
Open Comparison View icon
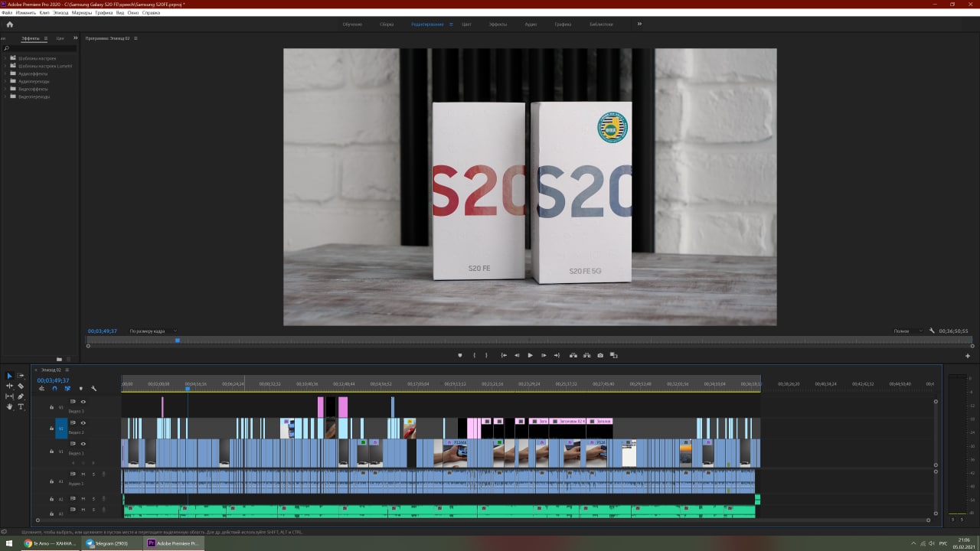(x=613, y=355)
